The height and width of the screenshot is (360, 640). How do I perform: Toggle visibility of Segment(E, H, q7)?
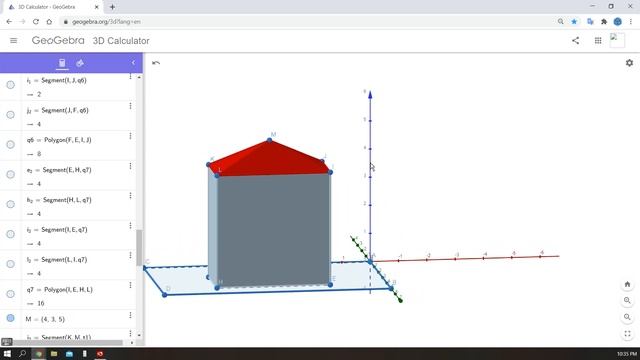(11, 174)
